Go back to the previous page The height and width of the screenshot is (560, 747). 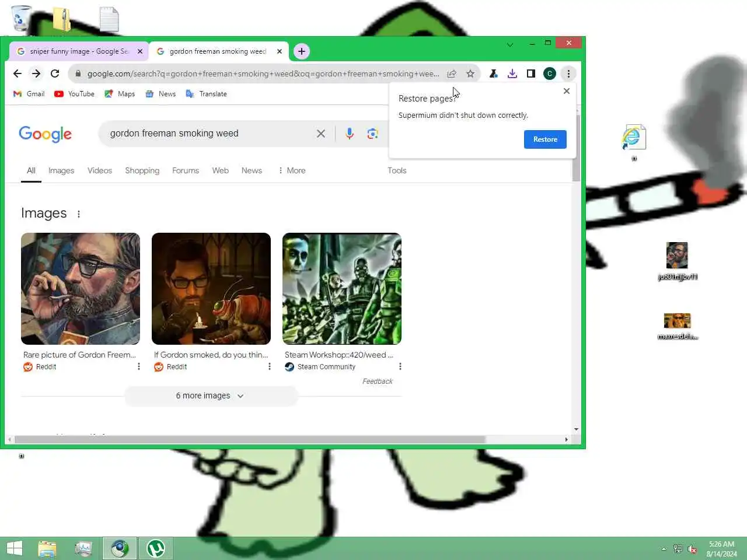[17, 73]
